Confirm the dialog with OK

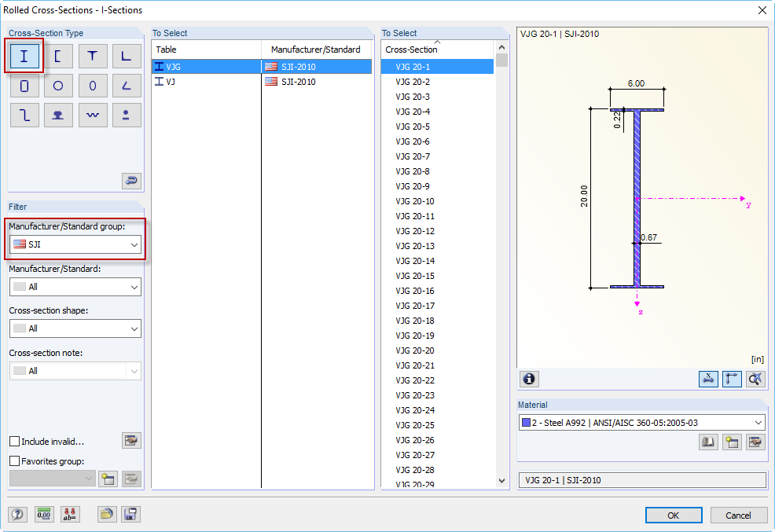(674, 515)
